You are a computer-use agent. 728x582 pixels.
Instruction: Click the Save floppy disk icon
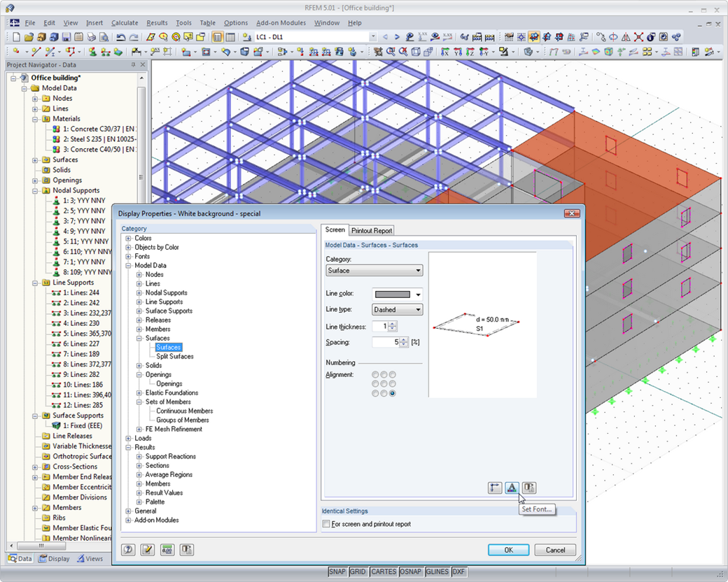coord(66,37)
